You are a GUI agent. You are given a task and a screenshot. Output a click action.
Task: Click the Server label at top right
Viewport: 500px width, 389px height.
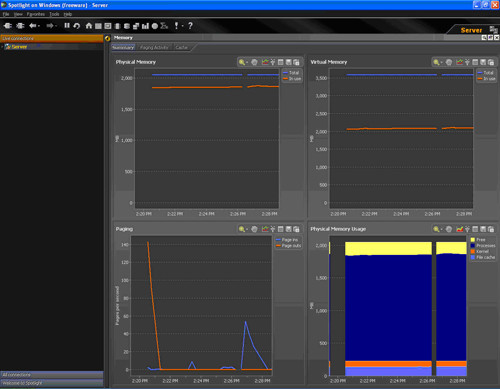coord(471,30)
